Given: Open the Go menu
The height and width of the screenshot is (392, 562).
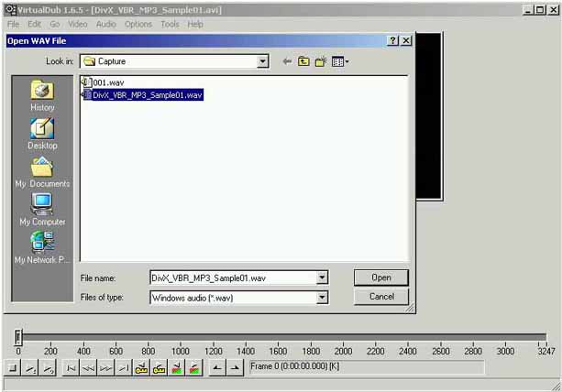Looking at the screenshot, I should point(55,25).
